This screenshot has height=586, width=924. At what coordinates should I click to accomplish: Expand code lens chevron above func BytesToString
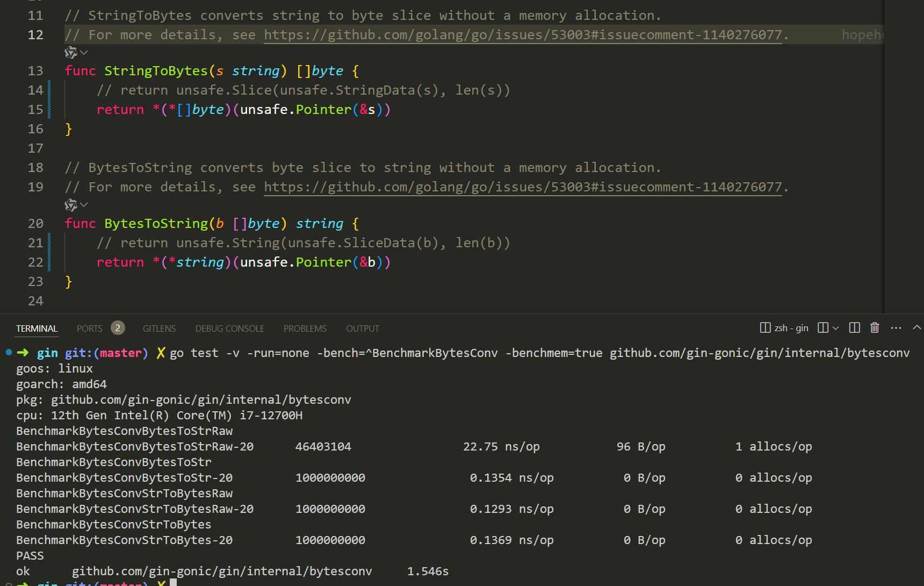[84, 205]
